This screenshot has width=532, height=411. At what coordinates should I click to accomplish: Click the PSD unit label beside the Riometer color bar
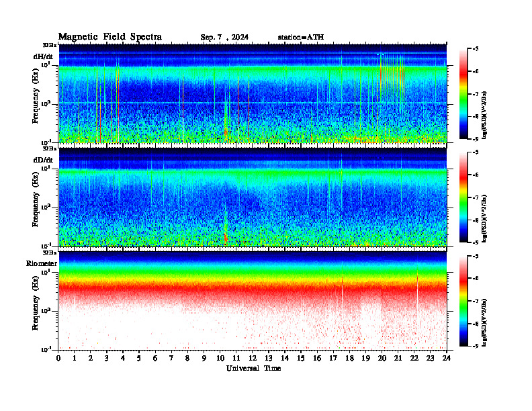tap(485, 322)
